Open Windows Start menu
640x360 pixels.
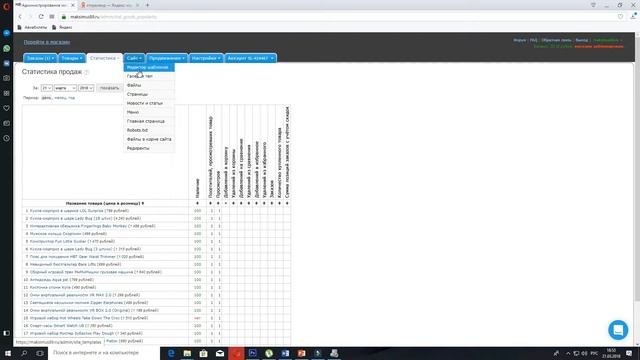pyautogui.click(x=8, y=353)
